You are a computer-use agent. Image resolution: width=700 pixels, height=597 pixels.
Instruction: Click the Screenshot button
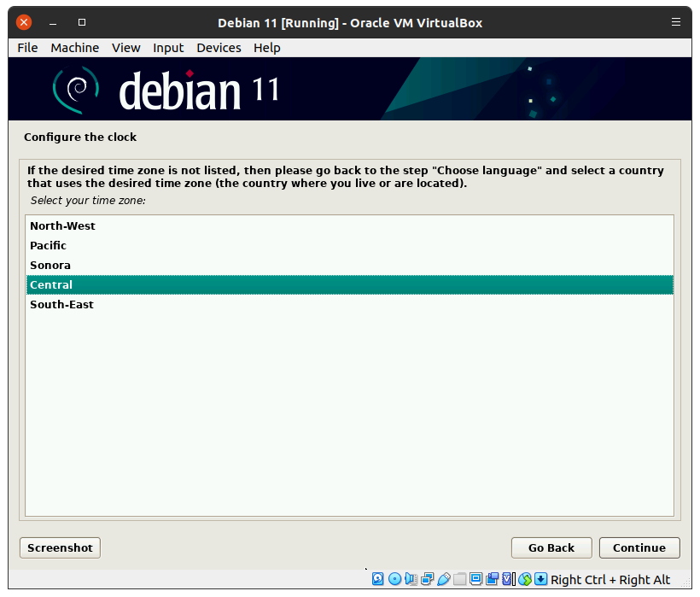point(60,547)
